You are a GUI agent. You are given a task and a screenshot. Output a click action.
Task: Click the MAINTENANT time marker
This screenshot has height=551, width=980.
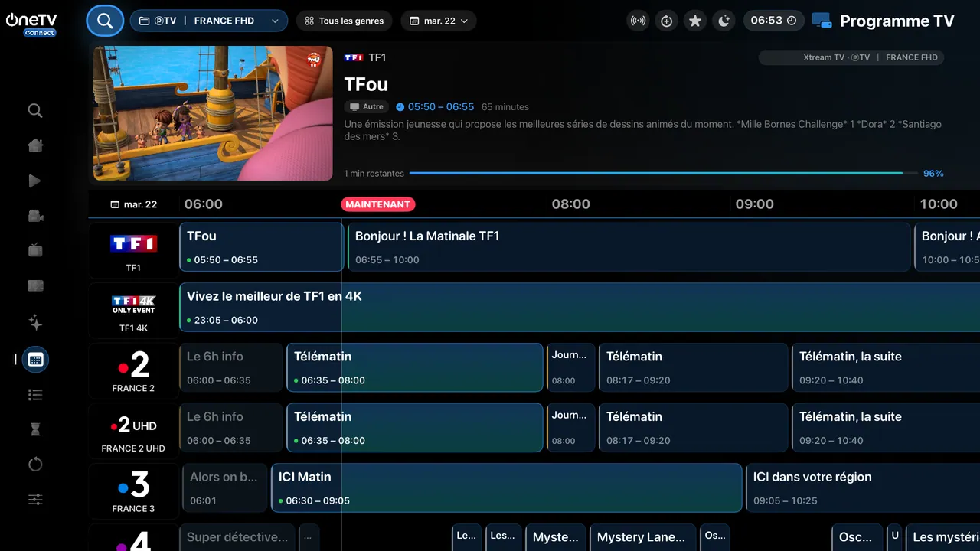click(x=377, y=204)
